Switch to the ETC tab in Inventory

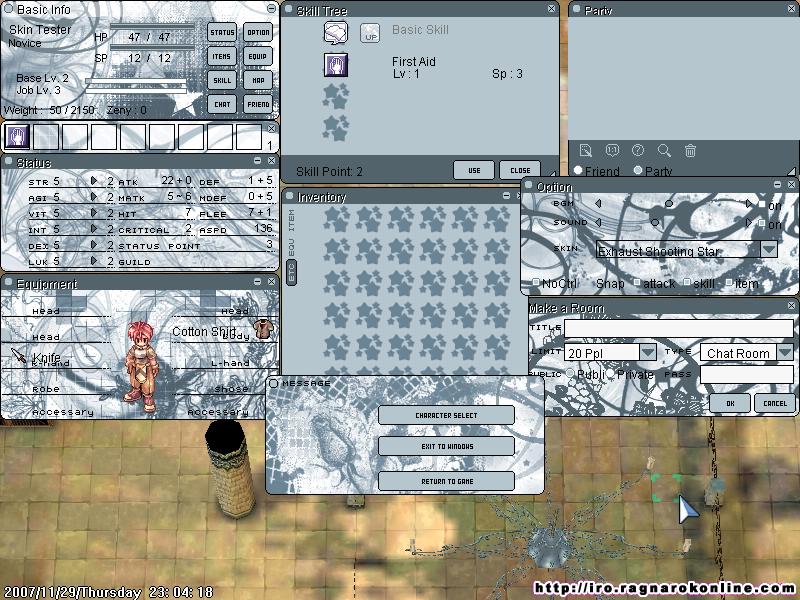point(291,273)
